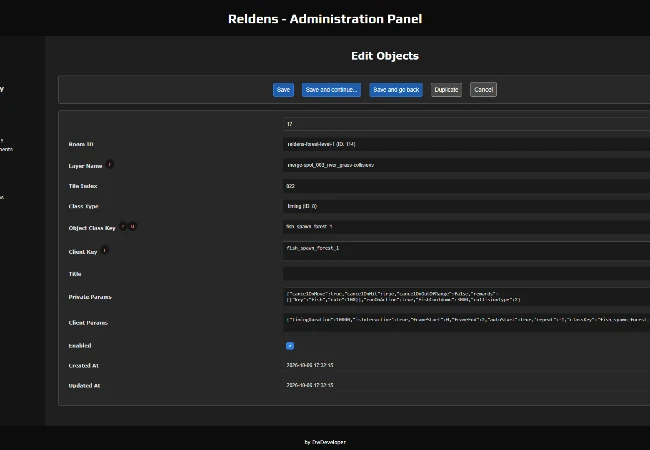Viewport: 650px width, 450px height.
Task: Click the Cancel button
Action: coord(483,90)
